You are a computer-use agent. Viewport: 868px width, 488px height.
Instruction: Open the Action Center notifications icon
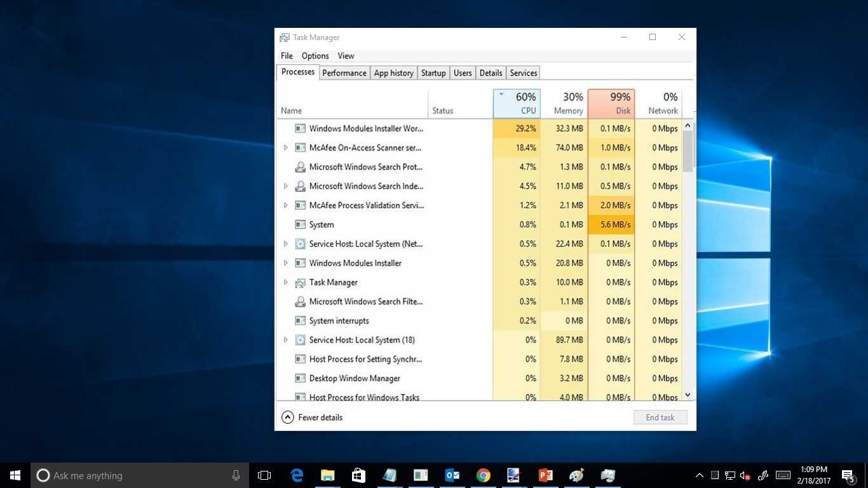pos(848,475)
